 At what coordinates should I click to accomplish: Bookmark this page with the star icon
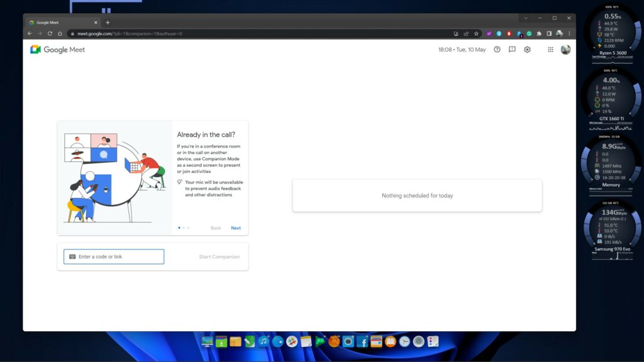477,33
